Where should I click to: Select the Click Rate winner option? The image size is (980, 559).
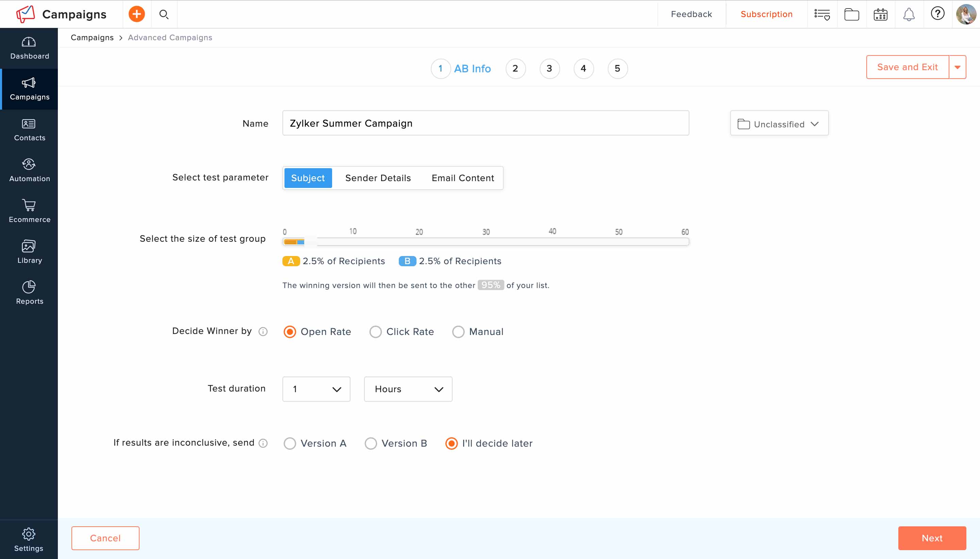click(375, 331)
